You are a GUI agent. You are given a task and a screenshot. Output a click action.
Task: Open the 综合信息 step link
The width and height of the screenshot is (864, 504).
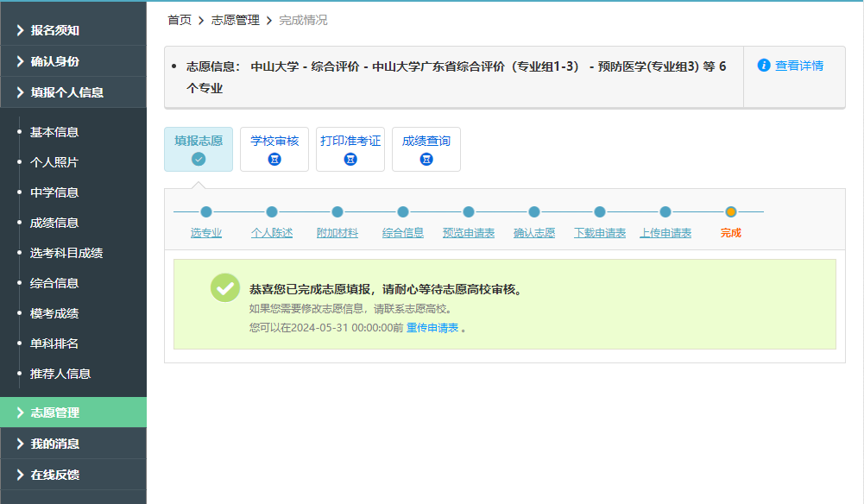tap(403, 233)
